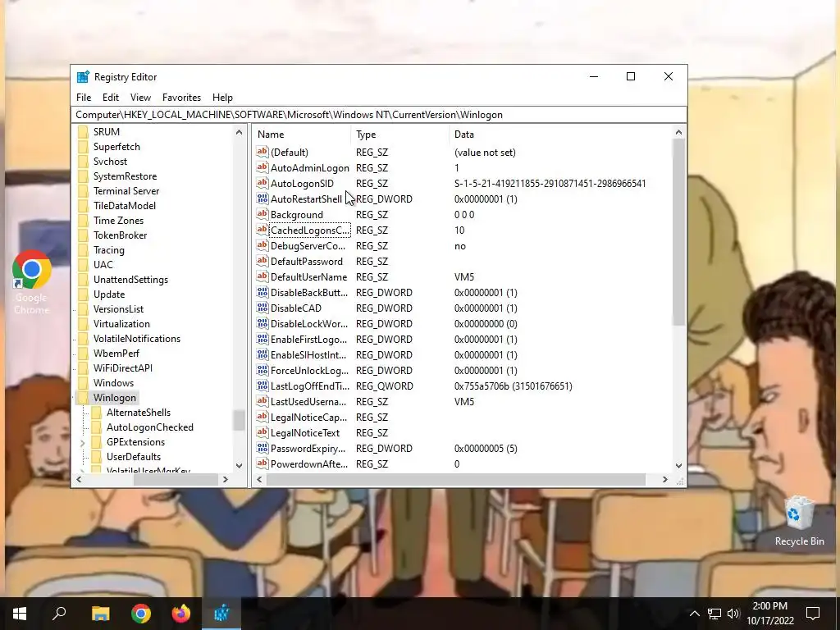Select the PasswordExpiry... DWORD icon
The height and width of the screenshot is (630, 840).
(262, 449)
